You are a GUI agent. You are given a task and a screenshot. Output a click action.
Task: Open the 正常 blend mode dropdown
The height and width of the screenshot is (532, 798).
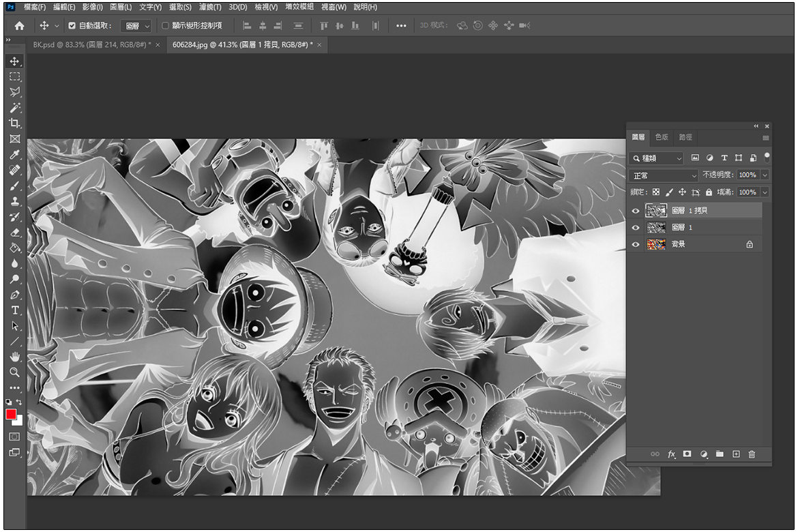point(664,175)
